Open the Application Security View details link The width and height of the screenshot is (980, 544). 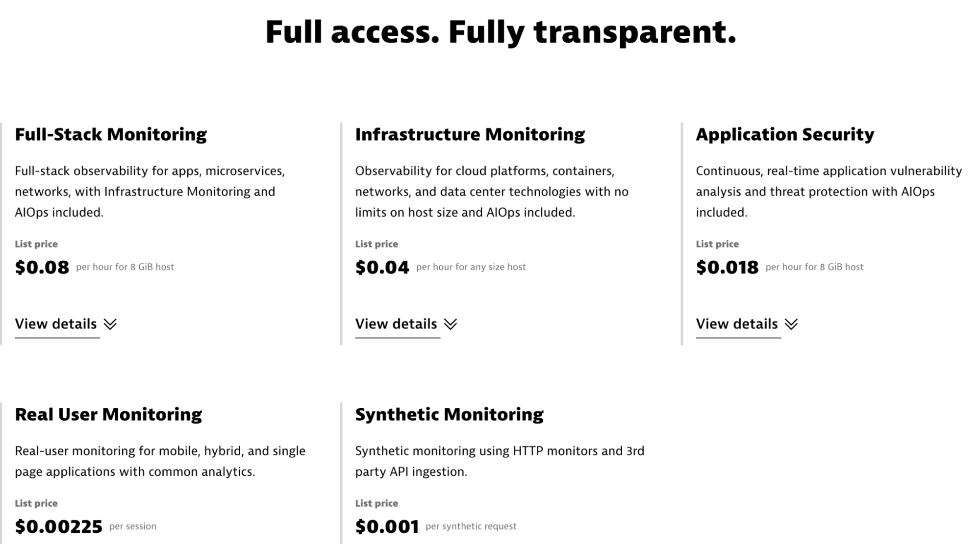click(736, 323)
